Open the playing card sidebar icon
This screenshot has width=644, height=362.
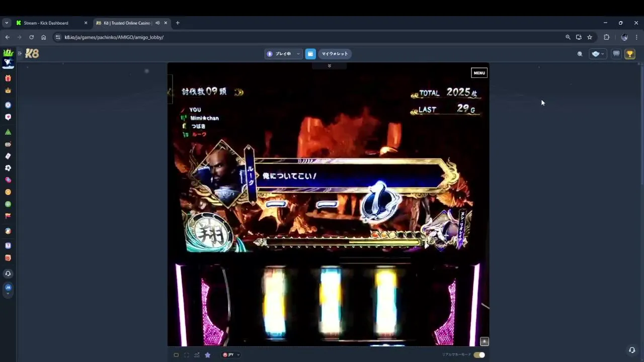(x=8, y=156)
